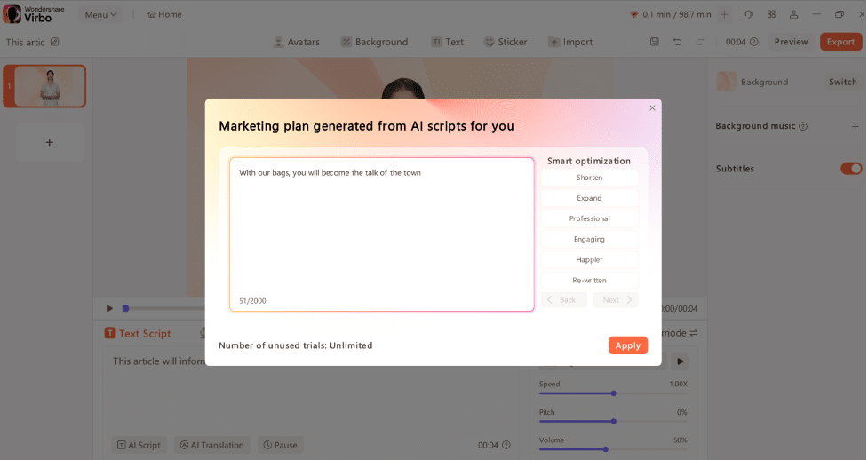
Task: Click the Apply button
Action: 627,345
